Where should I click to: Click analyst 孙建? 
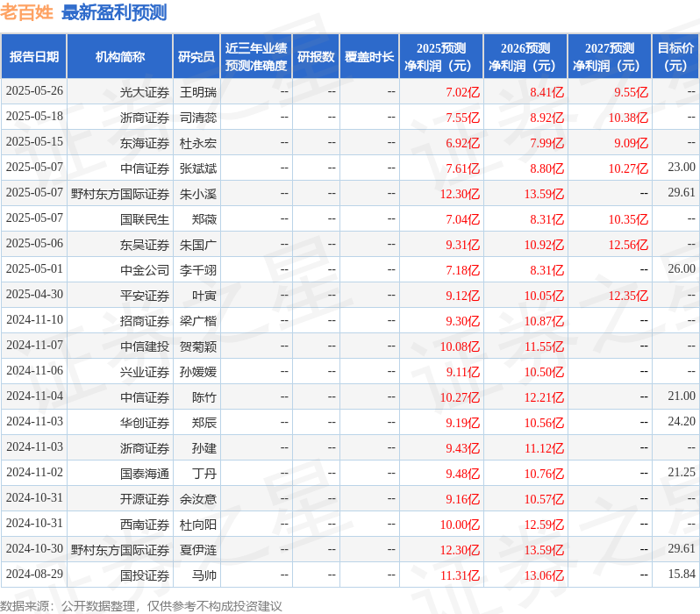(204, 449)
